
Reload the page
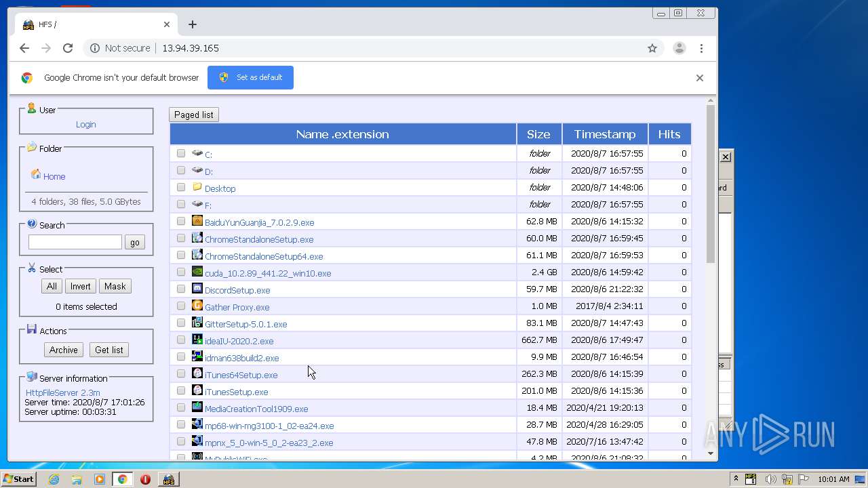pyautogui.click(x=68, y=48)
